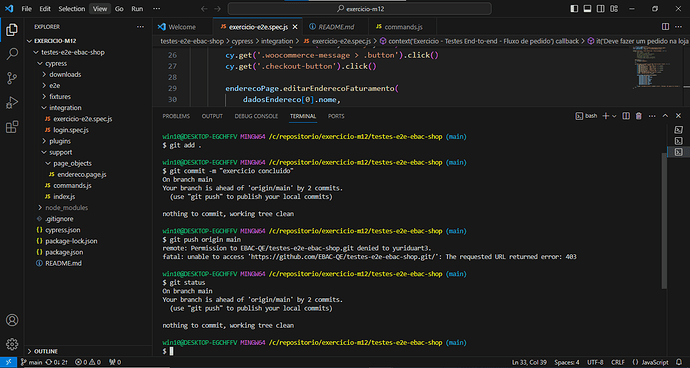Split the terminal panel
Image resolution: width=690 pixels, height=368 pixels.
pyautogui.click(x=626, y=116)
